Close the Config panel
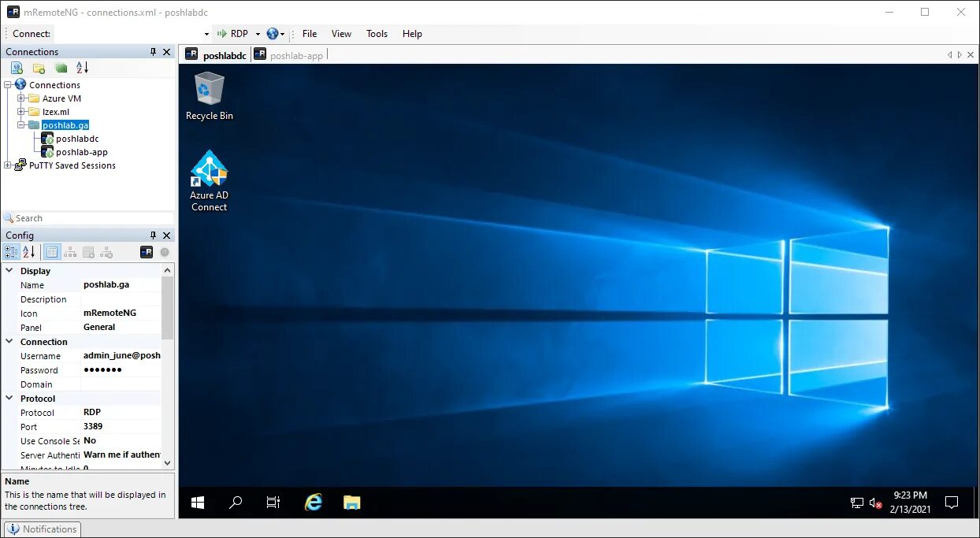 coord(166,236)
